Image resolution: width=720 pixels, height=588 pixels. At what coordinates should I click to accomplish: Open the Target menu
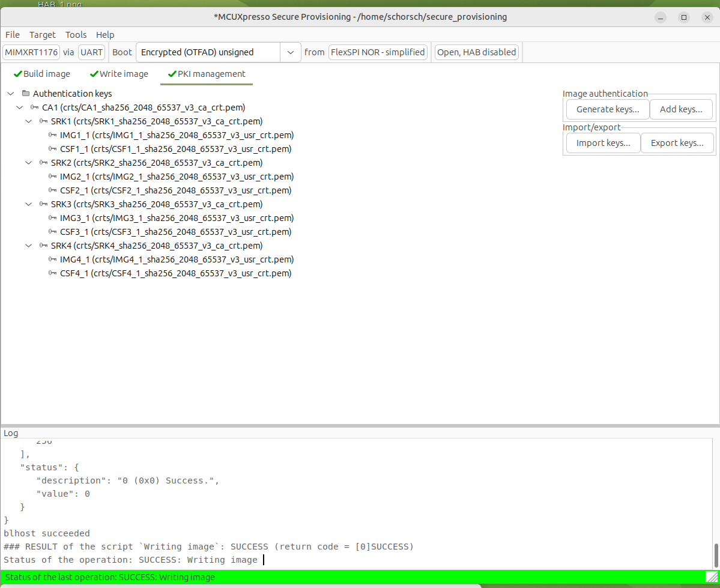[x=42, y=34]
